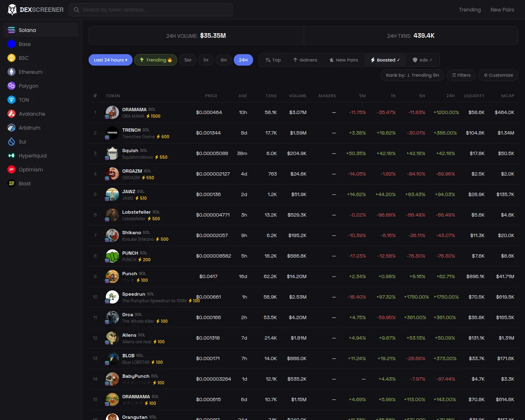Select the Ethereum chain icon

[x=11, y=72]
